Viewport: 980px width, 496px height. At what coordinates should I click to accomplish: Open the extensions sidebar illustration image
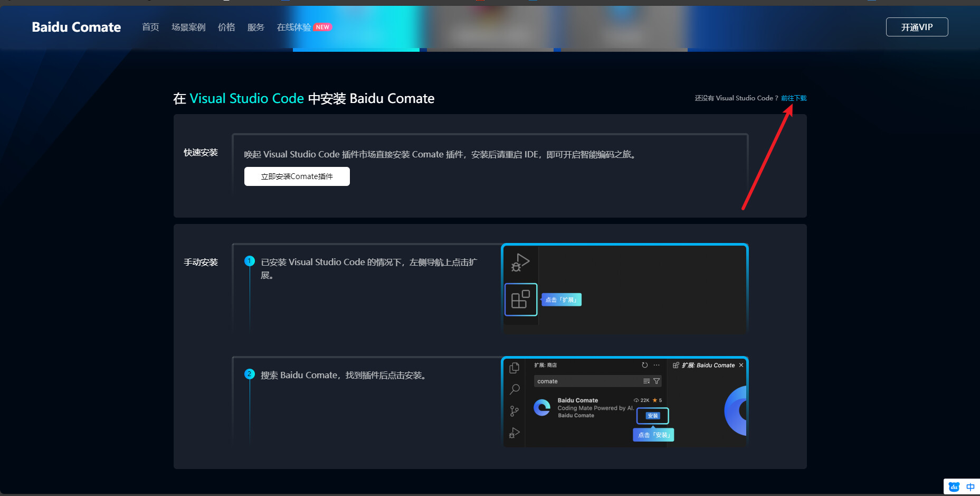(625, 288)
